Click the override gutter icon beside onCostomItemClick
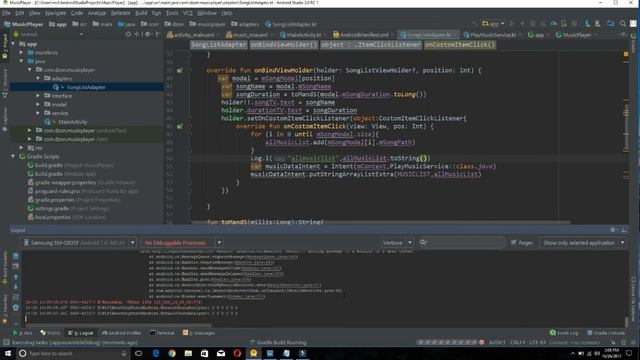 tap(179, 127)
